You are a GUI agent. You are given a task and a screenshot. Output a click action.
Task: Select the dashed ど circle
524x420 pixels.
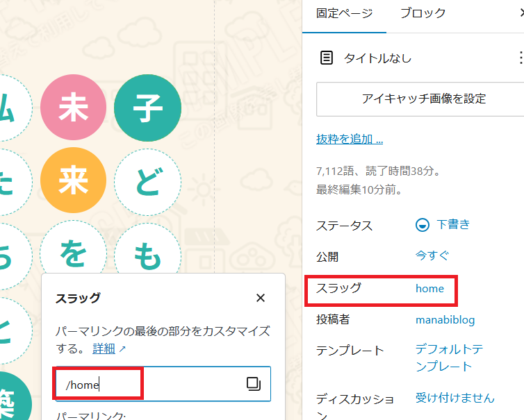147,182
